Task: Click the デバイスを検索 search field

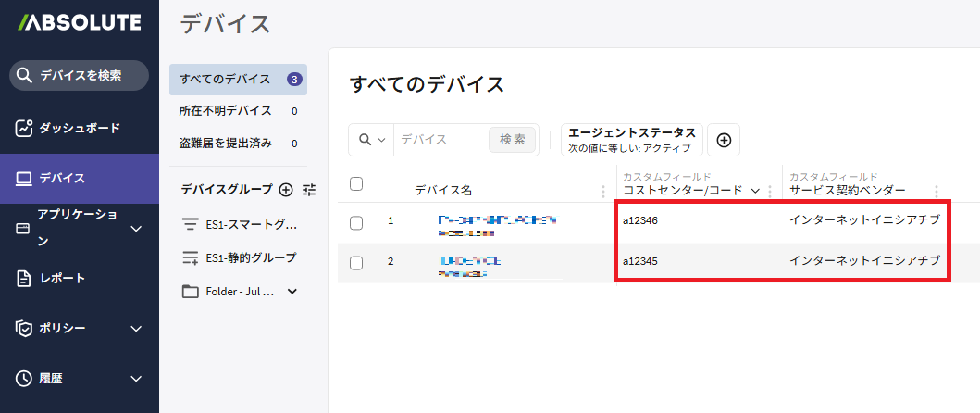Action: (80, 76)
